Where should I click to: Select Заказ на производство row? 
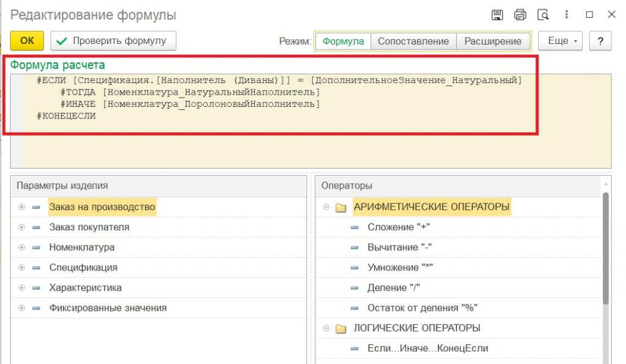(158, 207)
